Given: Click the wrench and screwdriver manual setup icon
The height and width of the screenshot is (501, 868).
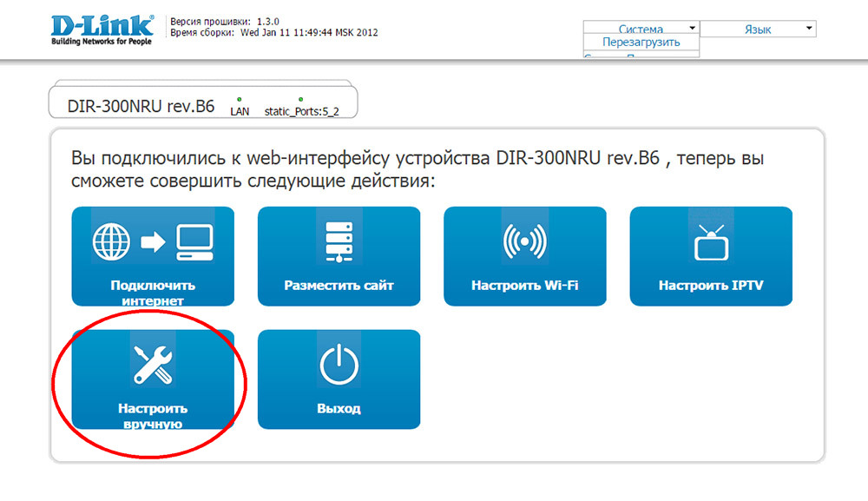Looking at the screenshot, I should click(x=153, y=364).
